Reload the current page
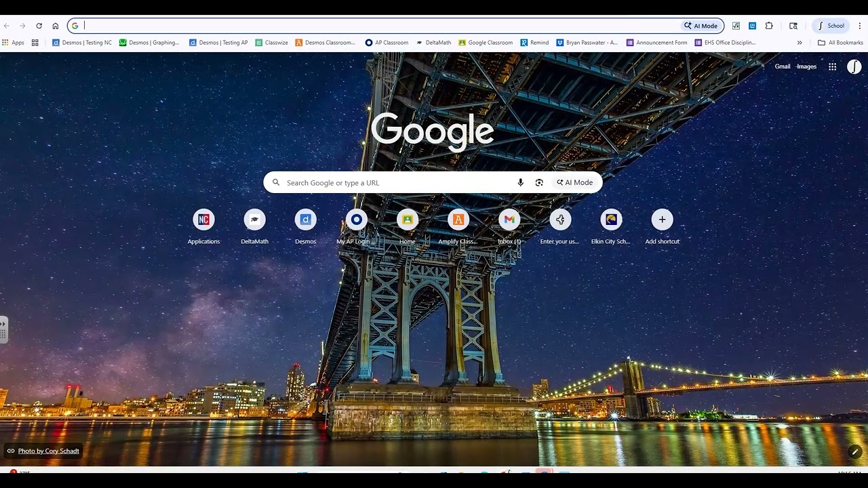This screenshot has height=488, width=868. [x=39, y=26]
